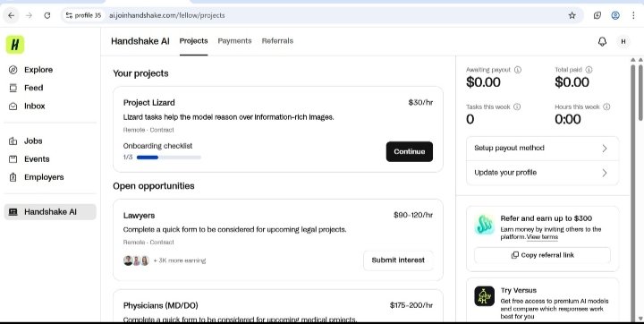
Task: Expand Update your profile
Action: pyautogui.click(x=542, y=173)
